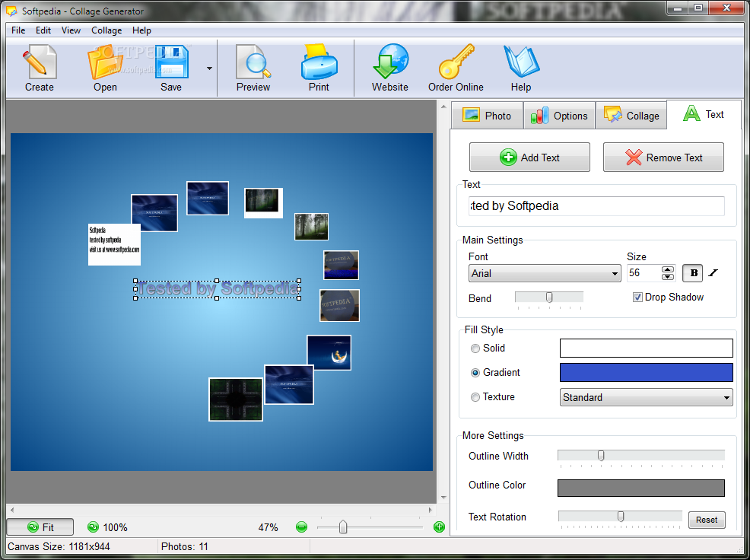This screenshot has width=750, height=560.
Task: Click the 'Photos: 11' status text
Action: click(185, 546)
